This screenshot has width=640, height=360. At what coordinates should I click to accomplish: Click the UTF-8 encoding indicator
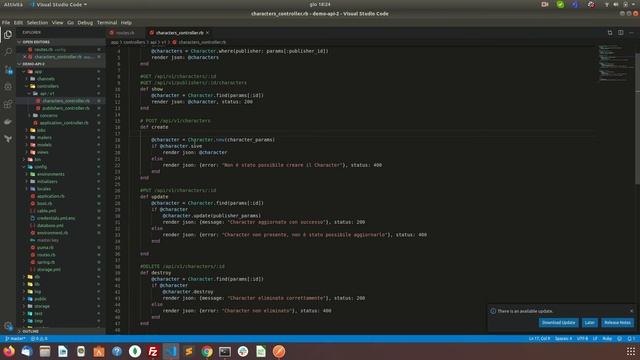pyautogui.click(x=582, y=339)
